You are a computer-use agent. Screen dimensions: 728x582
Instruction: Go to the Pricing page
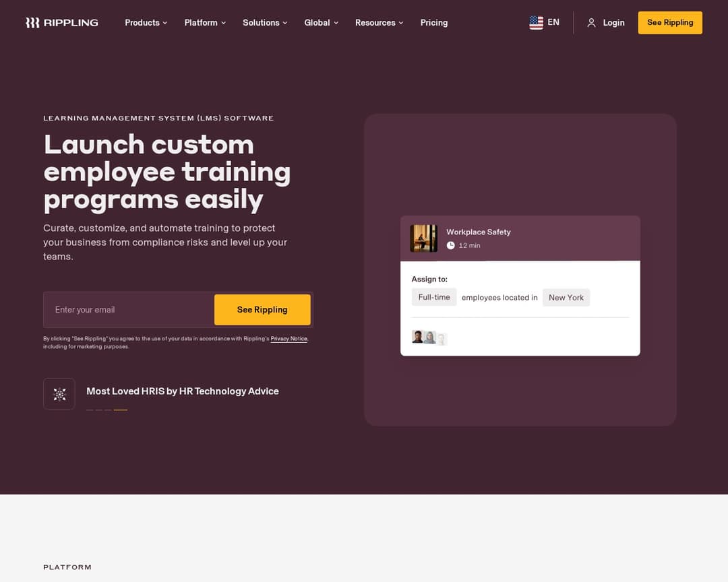click(434, 23)
